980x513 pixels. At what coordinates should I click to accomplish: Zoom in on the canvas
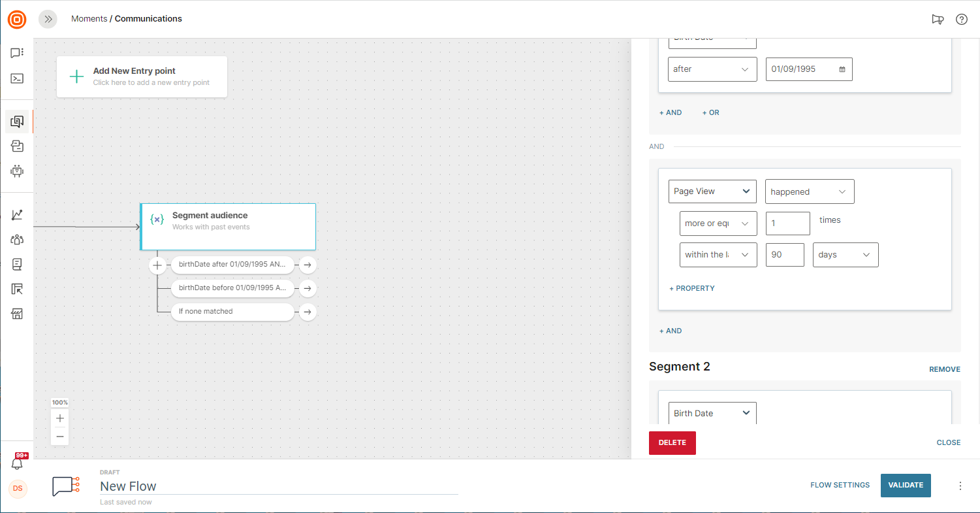[60, 418]
